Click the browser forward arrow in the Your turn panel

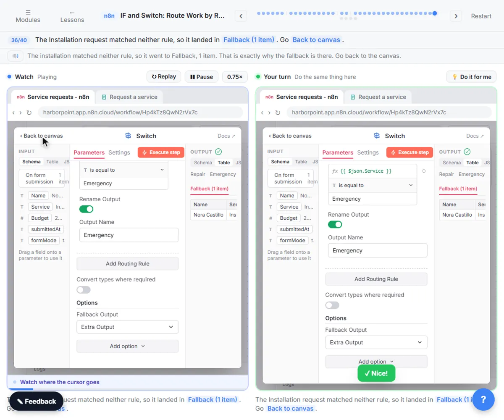tap(269, 113)
